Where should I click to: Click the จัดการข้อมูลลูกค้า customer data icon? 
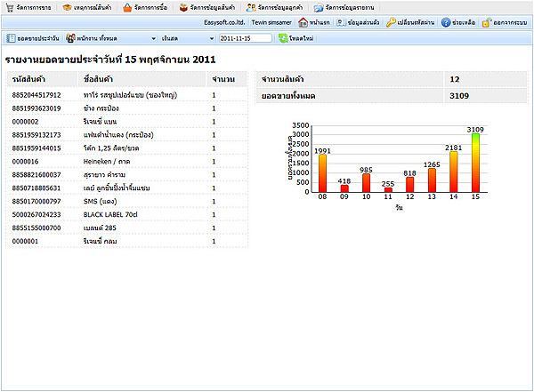tap(252, 7)
